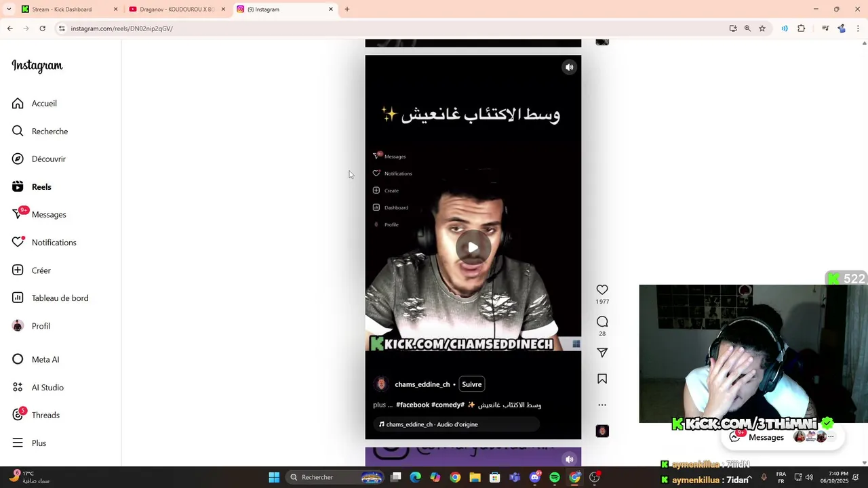
Task: Open reel comments bubble icon
Action: tap(602, 321)
